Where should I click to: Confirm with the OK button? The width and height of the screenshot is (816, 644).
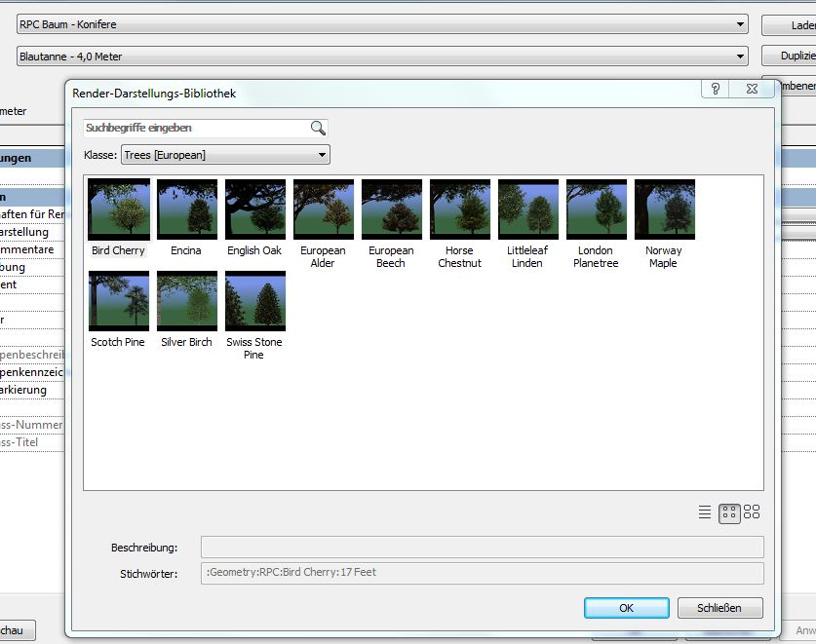(627, 608)
